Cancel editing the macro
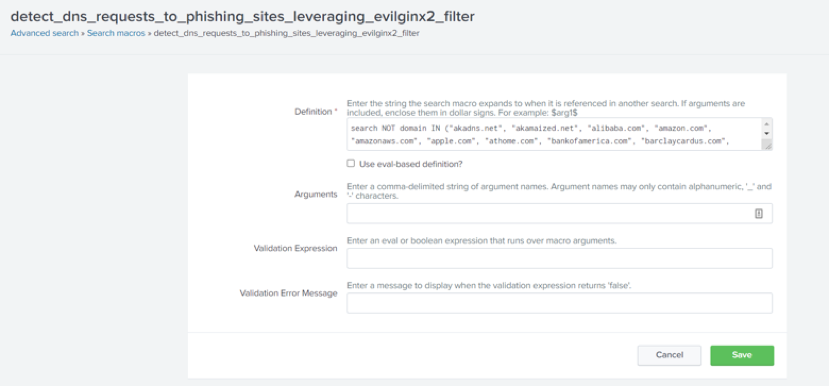 669,355
